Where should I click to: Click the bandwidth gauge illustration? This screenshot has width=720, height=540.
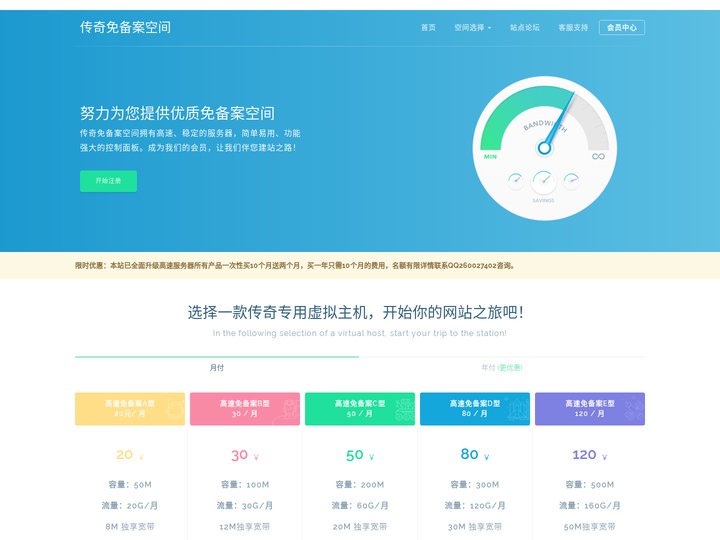pos(545,148)
